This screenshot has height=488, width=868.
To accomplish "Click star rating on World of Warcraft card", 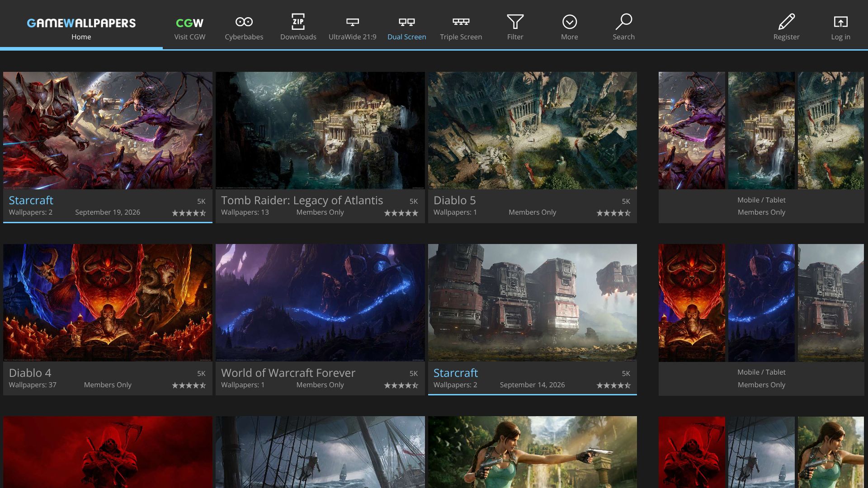I will click(401, 385).
